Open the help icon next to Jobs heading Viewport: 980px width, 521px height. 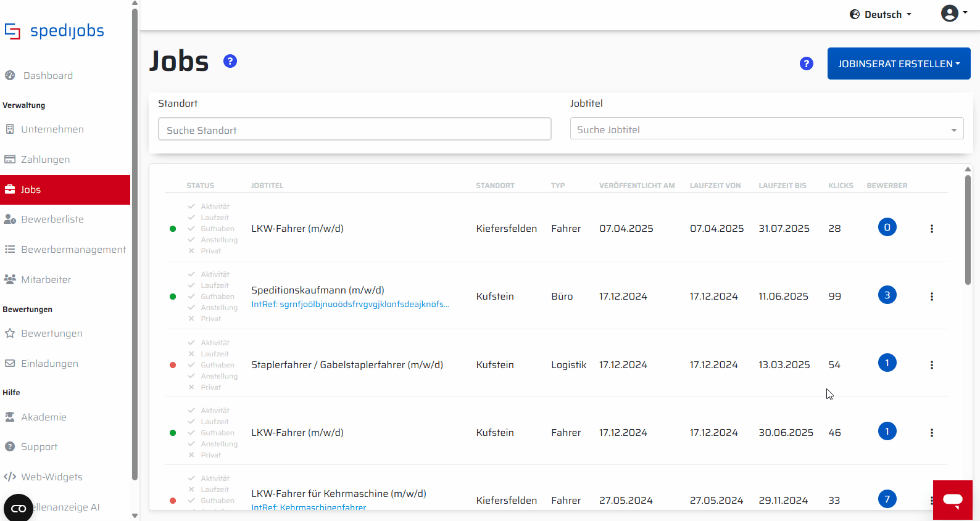(230, 61)
